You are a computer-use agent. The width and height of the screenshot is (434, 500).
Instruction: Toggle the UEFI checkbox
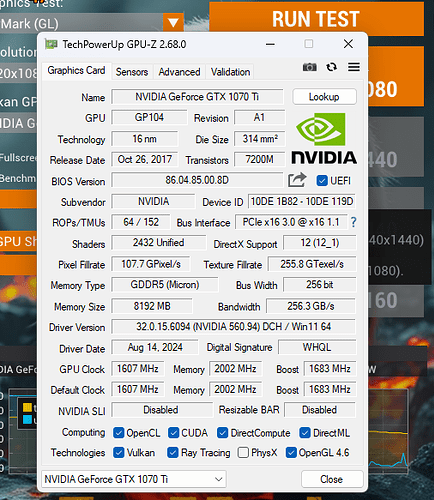point(322,181)
